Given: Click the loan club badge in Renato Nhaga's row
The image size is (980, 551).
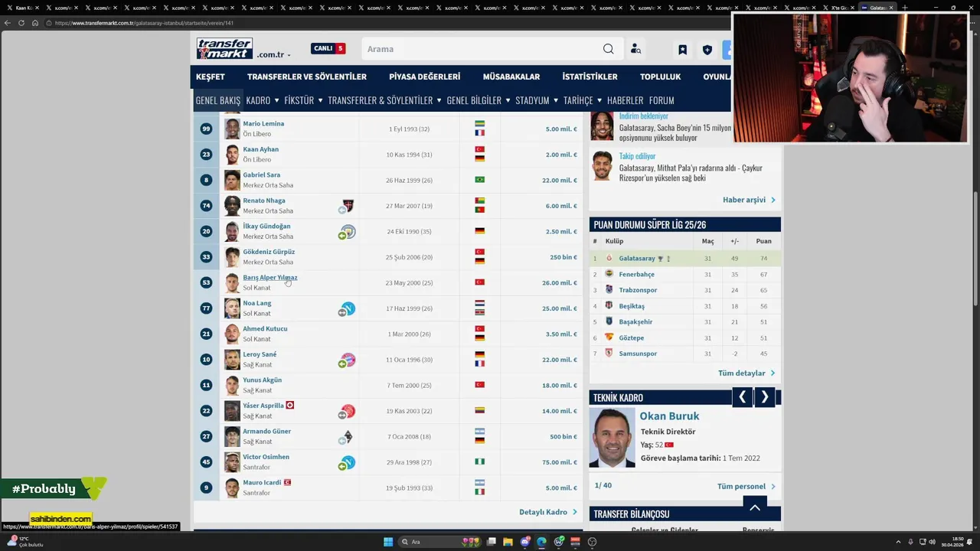Looking at the screenshot, I should [x=348, y=206].
